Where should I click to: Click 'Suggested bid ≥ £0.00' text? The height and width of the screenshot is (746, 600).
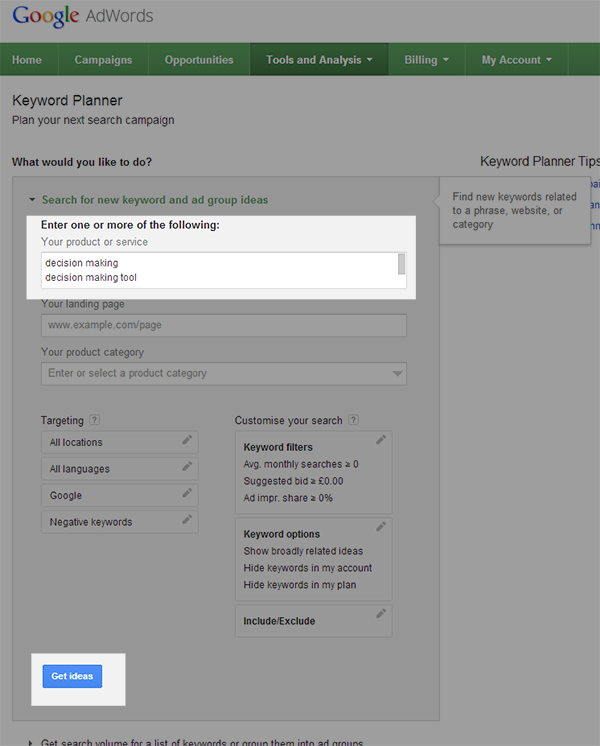click(x=294, y=481)
